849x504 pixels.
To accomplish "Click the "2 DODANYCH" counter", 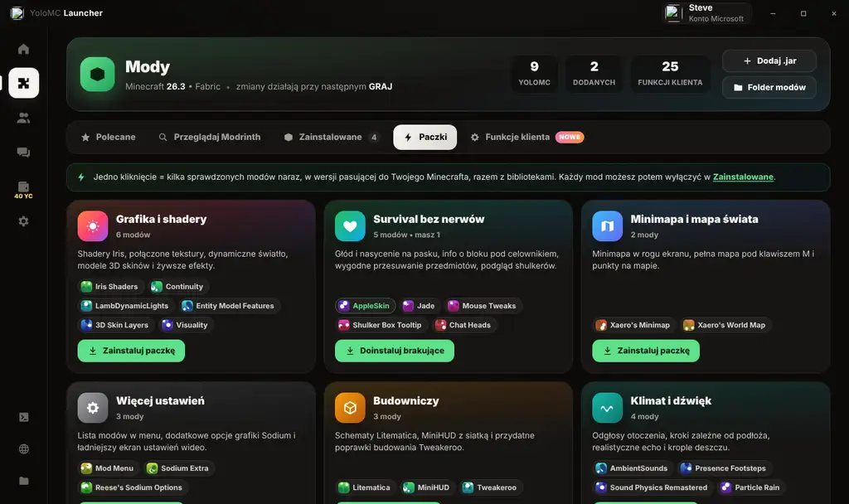I will pos(594,74).
